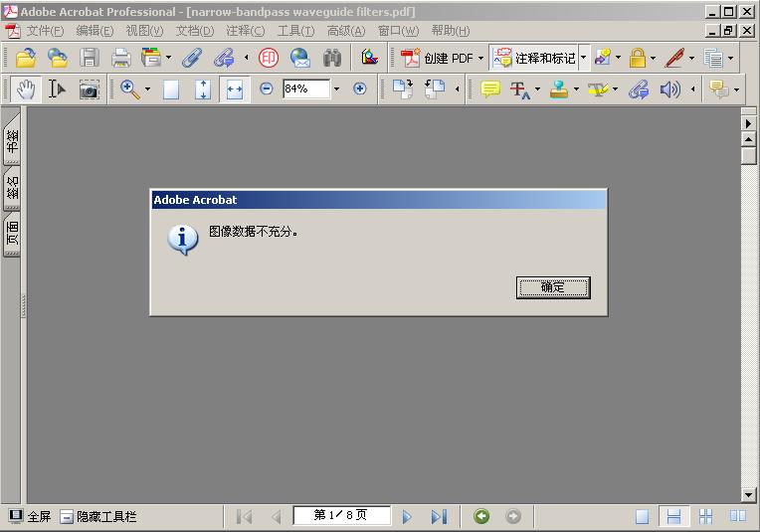The image size is (760, 532).
Task: Click the zoom in plus button
Action: [x=359, y=89]
